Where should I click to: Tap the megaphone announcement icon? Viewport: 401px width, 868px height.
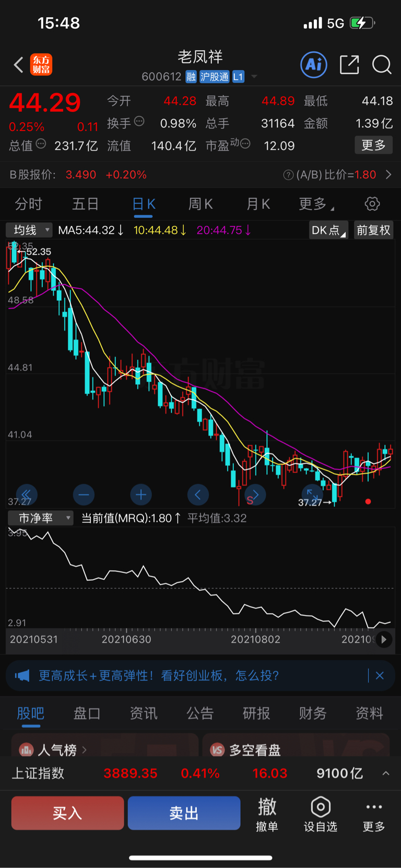coord(22,676)
